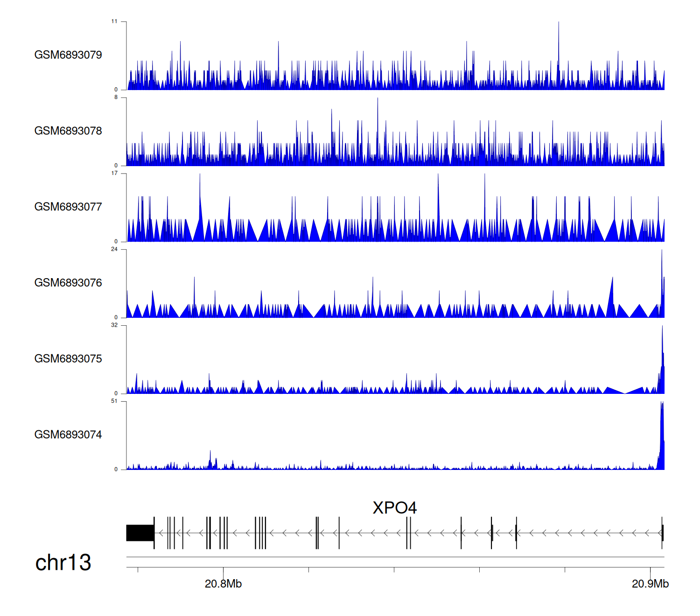Click the GSM6893079 track label

coord(68,55)
